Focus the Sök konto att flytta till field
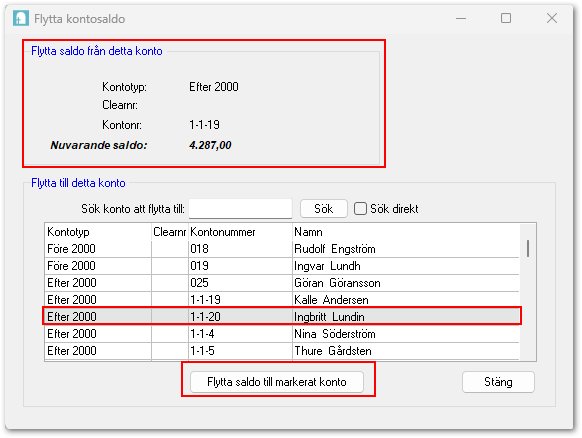 (x=241, y=209)
